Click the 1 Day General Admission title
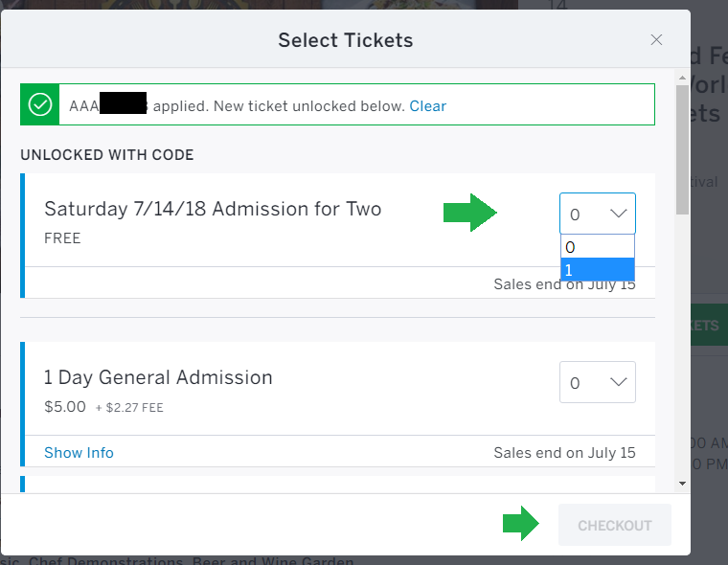 (158, 377)
